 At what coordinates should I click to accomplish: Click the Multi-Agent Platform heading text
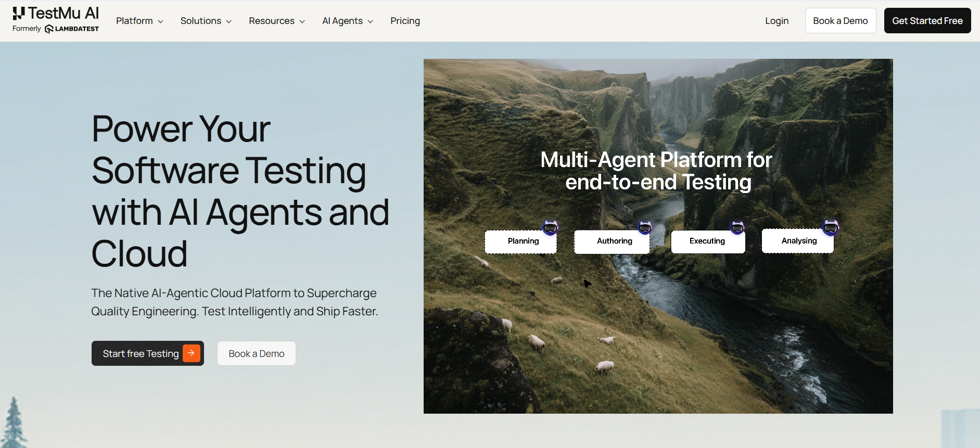click(657, 171)
